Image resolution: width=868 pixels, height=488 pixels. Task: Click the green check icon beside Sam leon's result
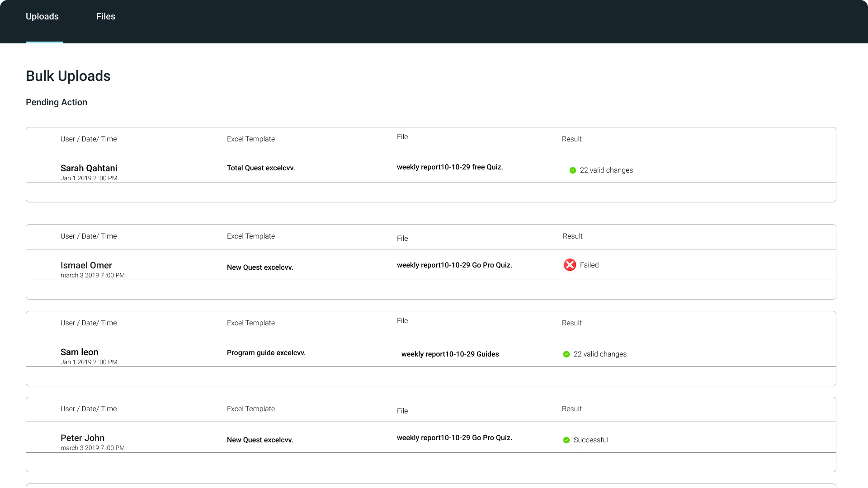click(x=566, y=354)
